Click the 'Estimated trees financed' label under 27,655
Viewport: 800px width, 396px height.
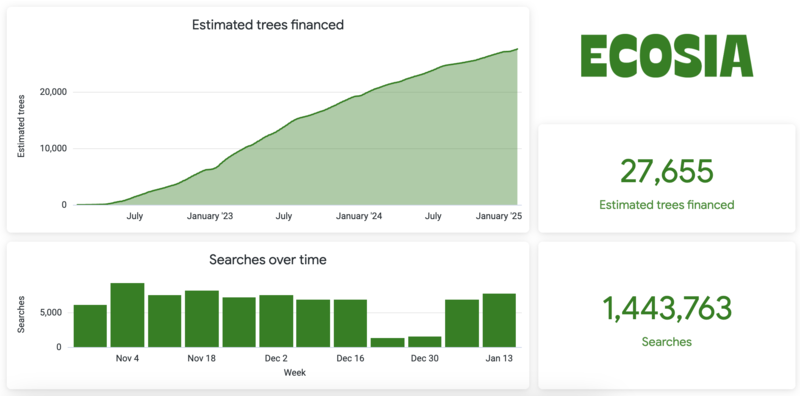tap(666, 205)
